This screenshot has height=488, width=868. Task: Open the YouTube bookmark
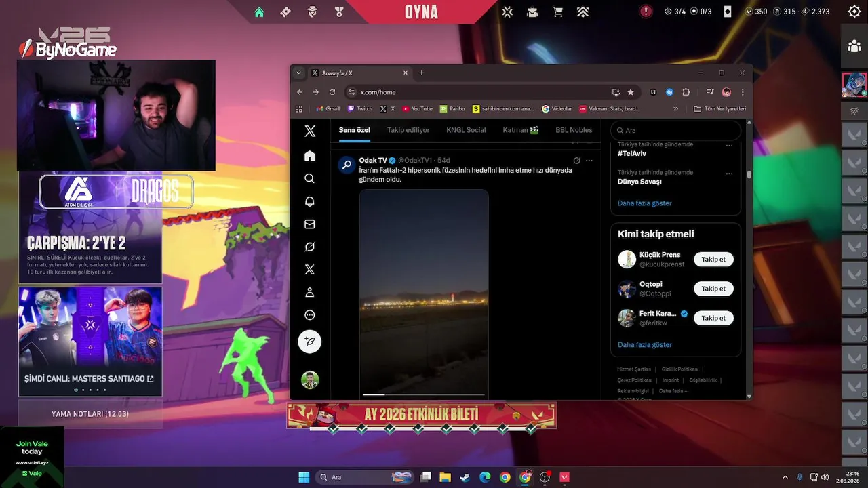click(417, 108)
